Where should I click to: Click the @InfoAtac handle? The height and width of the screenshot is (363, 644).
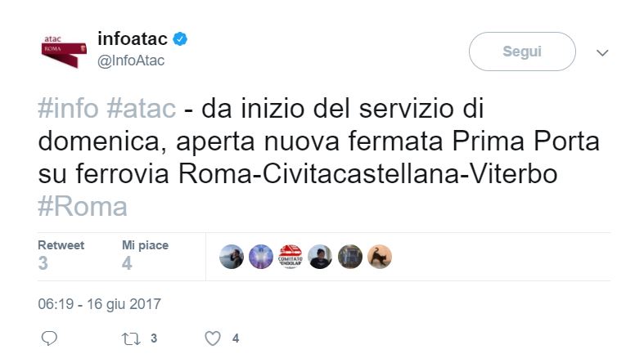[131, 61]
